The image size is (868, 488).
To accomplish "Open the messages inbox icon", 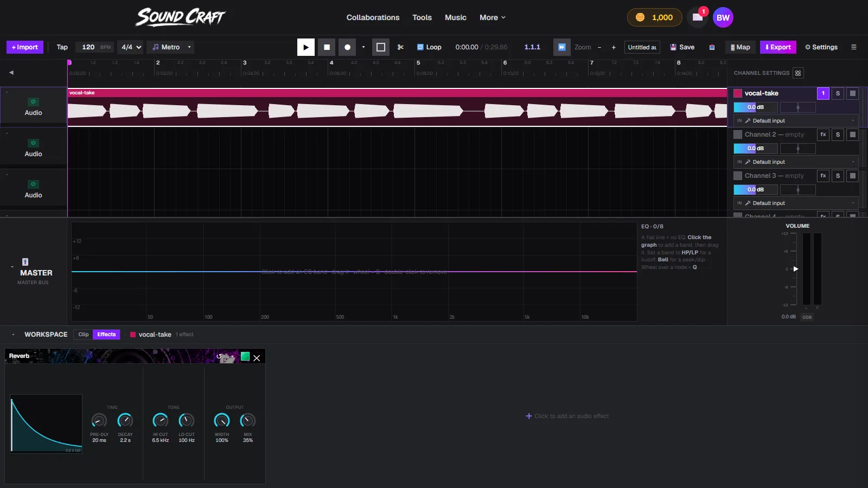I will click(x=698, y=17).
